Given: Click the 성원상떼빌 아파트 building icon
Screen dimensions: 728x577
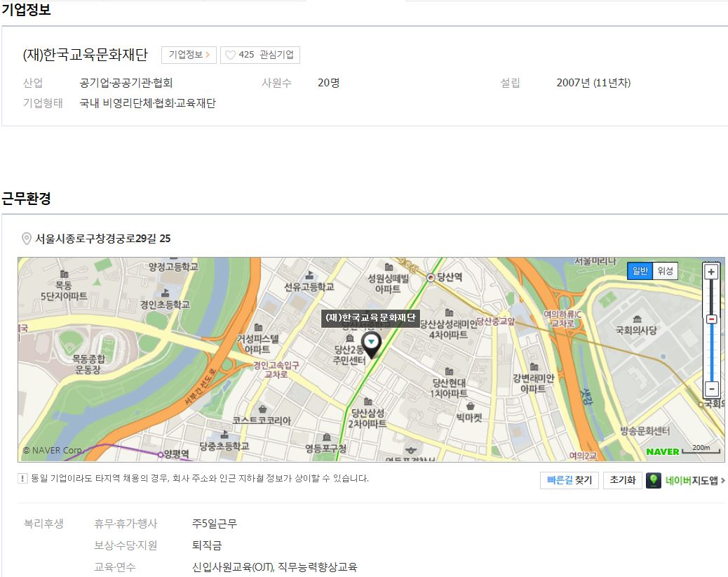Looking at the screenshot, I should tap(389, 267).
